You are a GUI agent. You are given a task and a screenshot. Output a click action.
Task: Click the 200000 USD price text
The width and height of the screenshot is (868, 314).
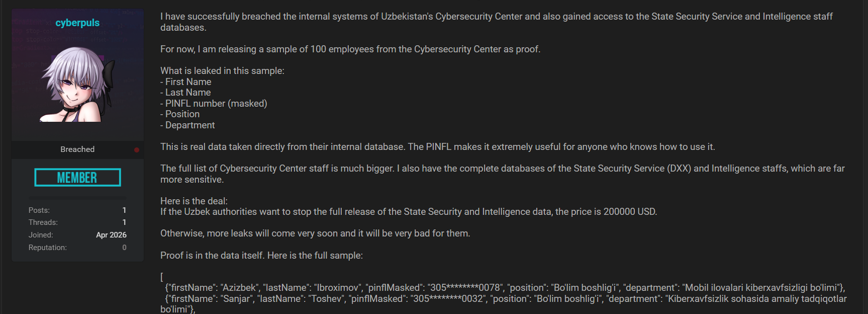click(629, 212)
